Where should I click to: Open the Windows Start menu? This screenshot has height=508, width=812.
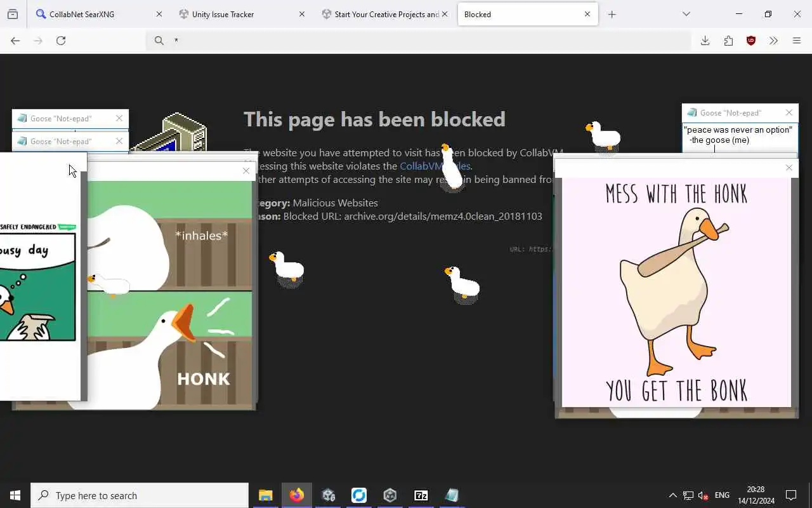click(15, 495)
